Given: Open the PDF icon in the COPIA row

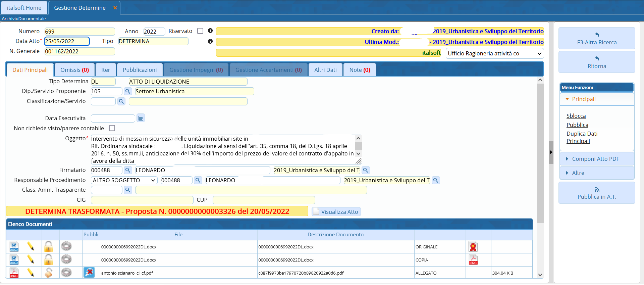Looking at the screenshot, I should pyautogui.click(x=473, y=260).
